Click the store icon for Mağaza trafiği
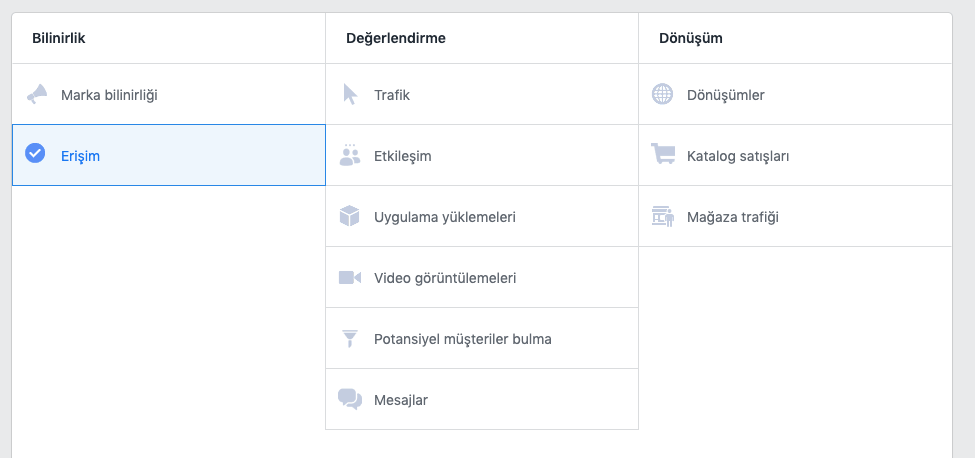Screen dimensions: 975x458 (x=663, y=216)
